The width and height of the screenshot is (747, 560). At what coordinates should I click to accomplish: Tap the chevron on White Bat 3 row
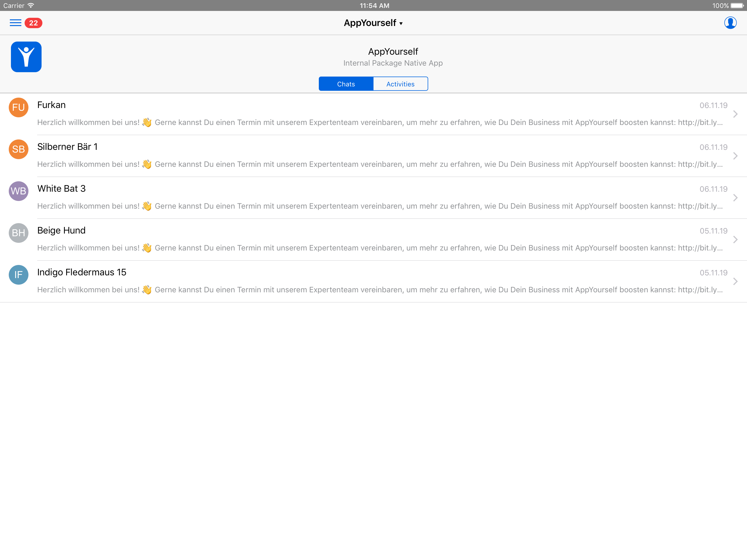coord(735,198)
